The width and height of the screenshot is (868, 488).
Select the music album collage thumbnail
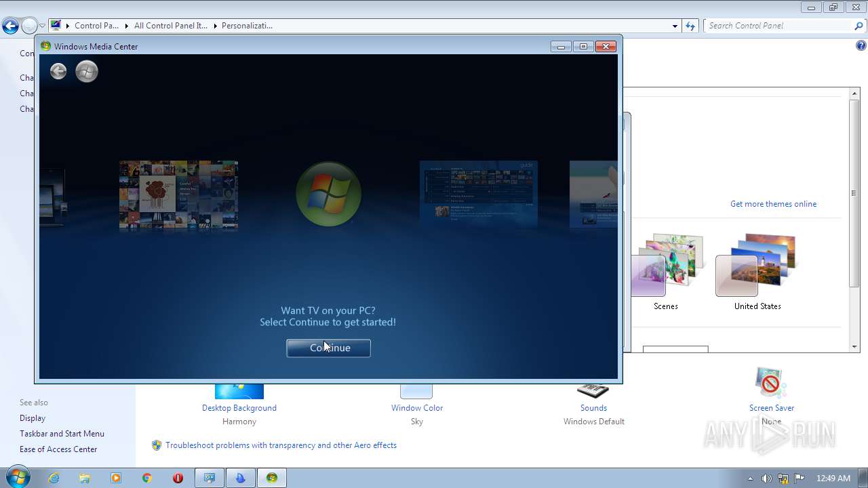coord(178,195)
